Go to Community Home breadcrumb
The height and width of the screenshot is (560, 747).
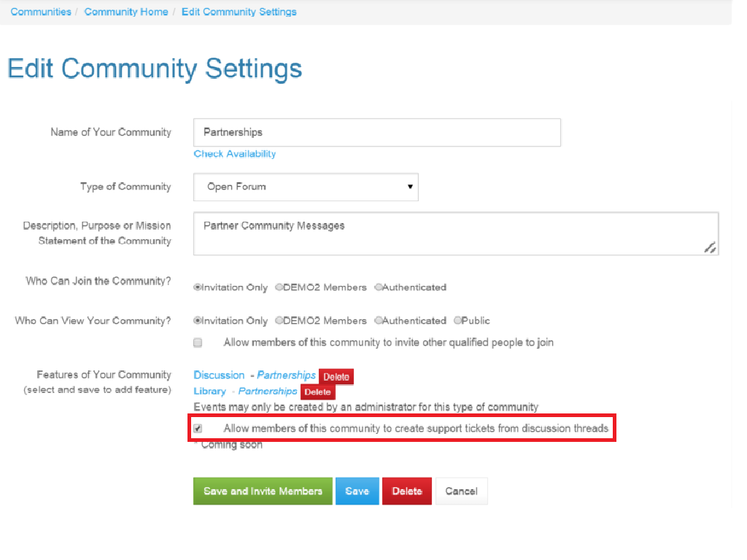pyautogui.click(x=125, y=12)
